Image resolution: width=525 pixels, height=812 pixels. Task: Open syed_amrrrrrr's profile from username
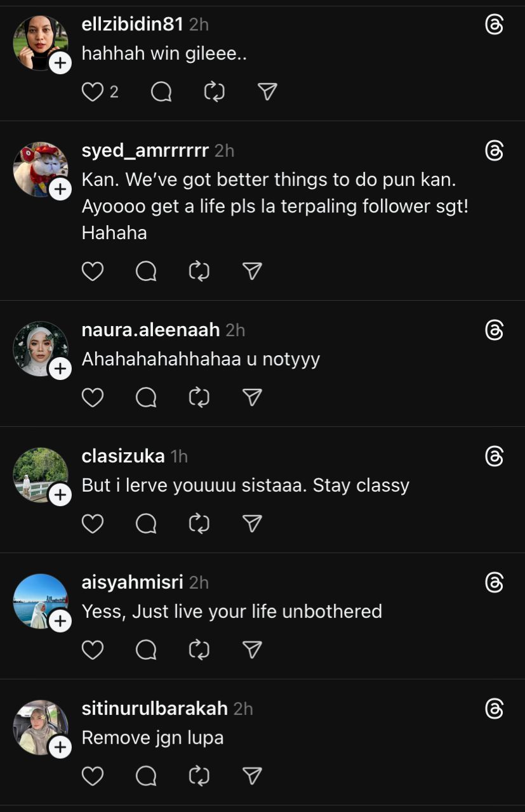click(x=145, y=150)
